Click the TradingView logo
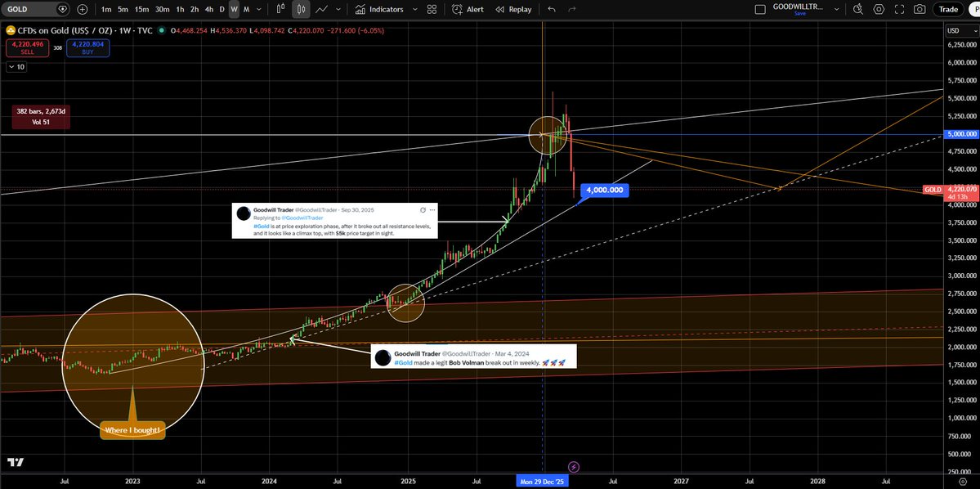The image size is (980, 489). [16, 462]
